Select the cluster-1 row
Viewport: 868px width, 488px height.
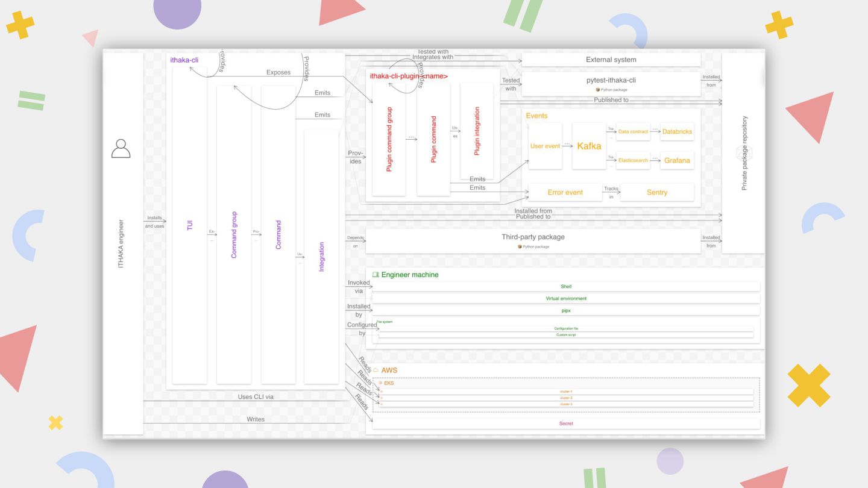566,392
